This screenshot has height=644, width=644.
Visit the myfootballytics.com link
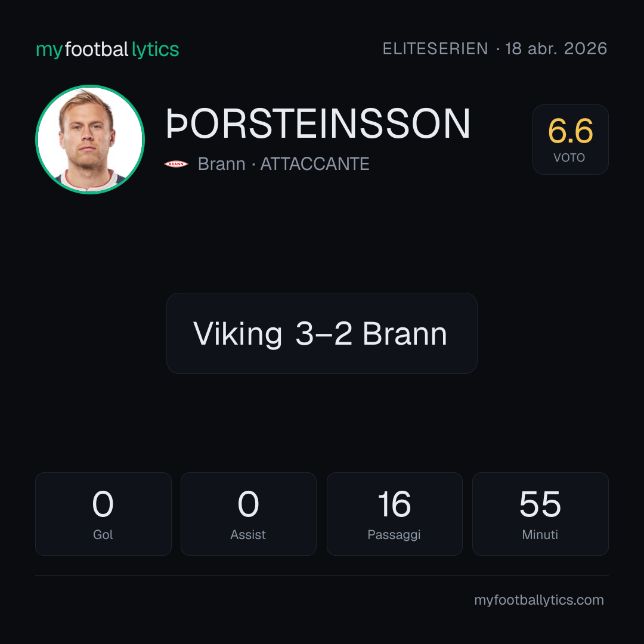click(539, 600)
